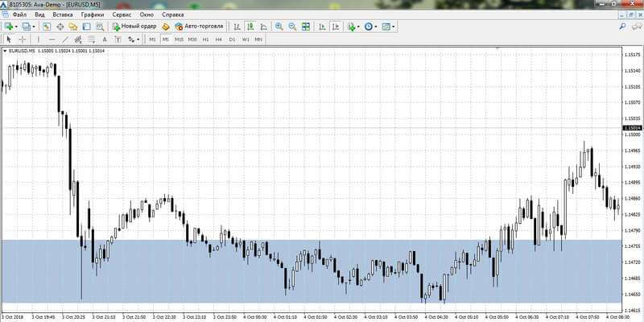Toggle chart auto scroll icon

pyautogui.click(x=323, y=27)
